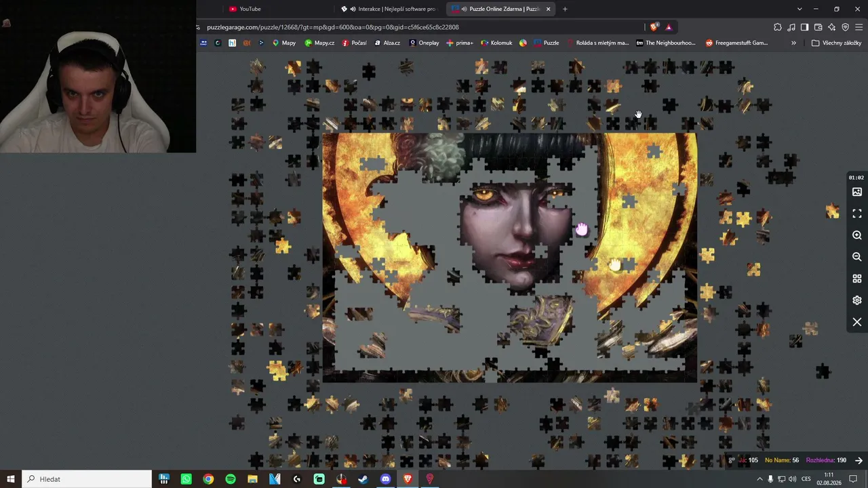Click the Rozhledna: 190 score
The image size is (868, 488).
click(x=826, y=460)
